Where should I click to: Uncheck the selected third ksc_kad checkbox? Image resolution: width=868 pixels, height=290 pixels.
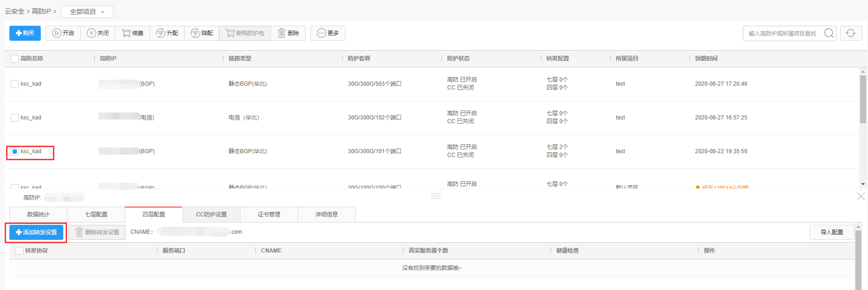click(x=15, y=151)
